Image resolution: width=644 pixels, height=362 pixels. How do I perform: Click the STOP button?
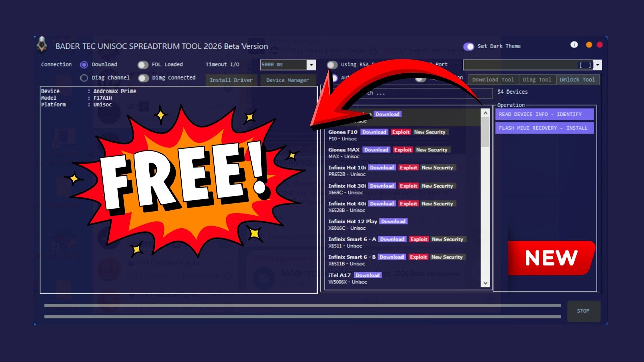[x=583, y=311]
